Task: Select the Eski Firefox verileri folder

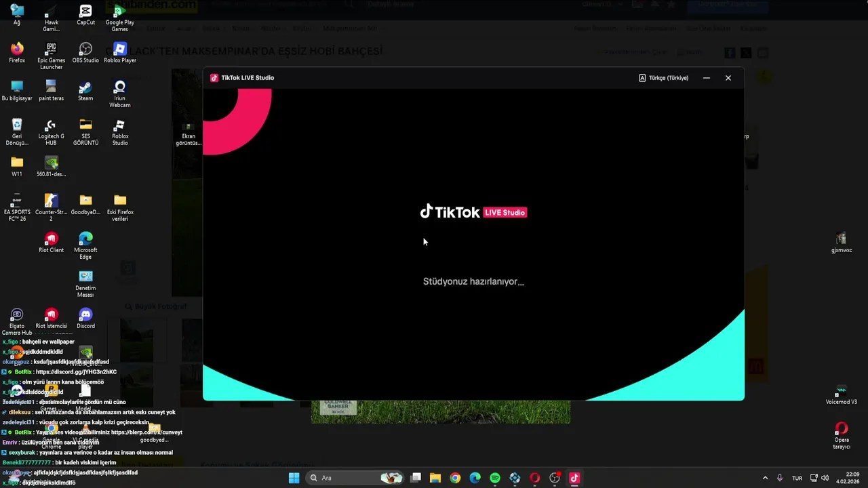Action: 120,208
